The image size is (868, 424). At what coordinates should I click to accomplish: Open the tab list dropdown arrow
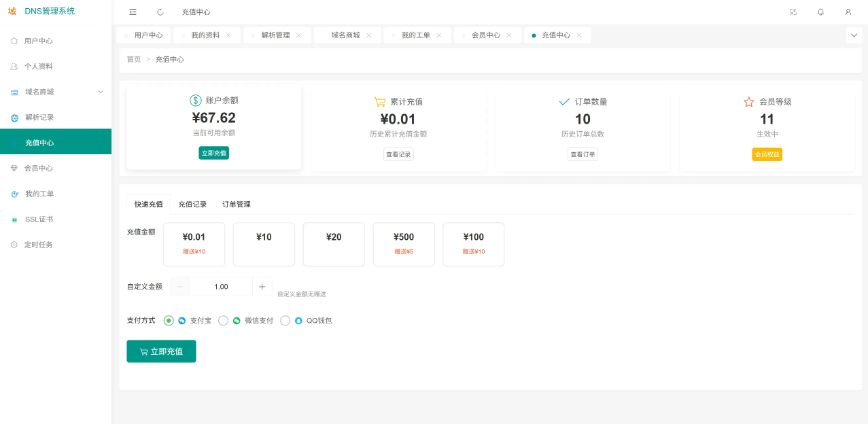click(x=854, y=35)
